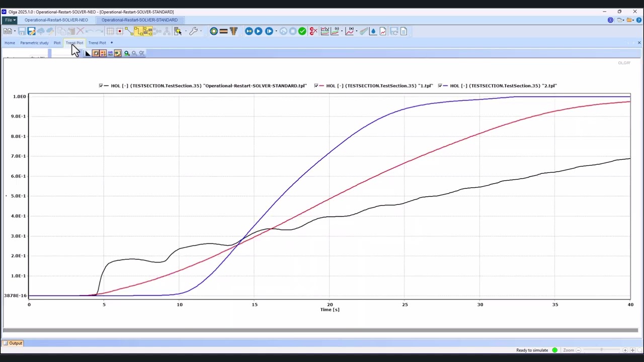
Task: Click the step-run simulation icon
Action: pyautogui.click(x=269, y=31)
